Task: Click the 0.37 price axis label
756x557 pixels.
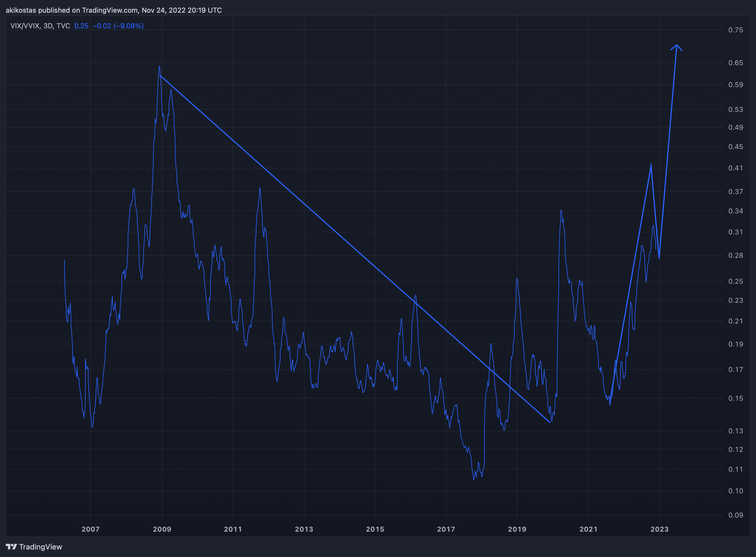Action: point(736,191)
